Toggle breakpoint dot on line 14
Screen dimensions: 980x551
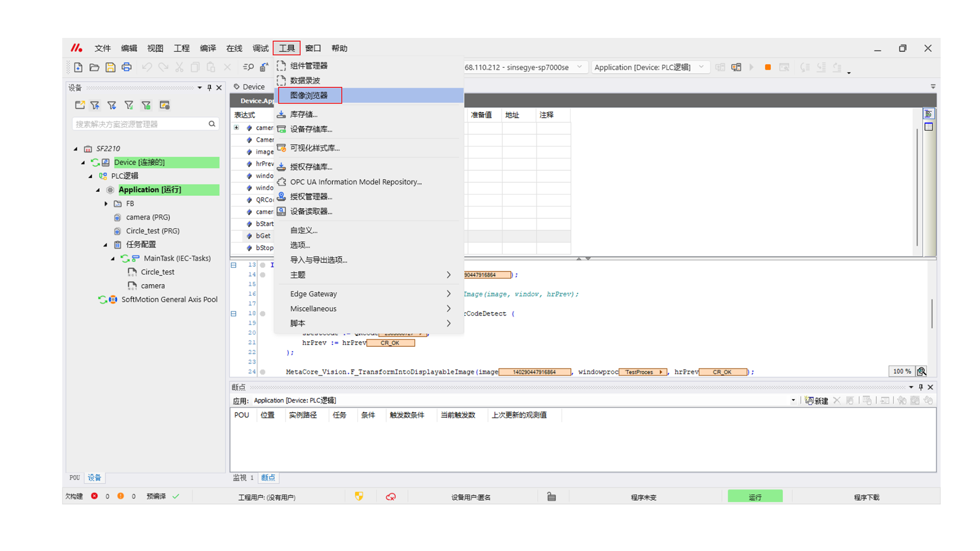(263, 275)
